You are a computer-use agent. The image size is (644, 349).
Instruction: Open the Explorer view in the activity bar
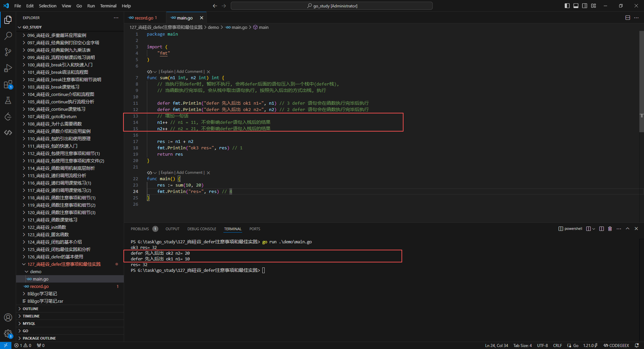(x=8, y=20)
